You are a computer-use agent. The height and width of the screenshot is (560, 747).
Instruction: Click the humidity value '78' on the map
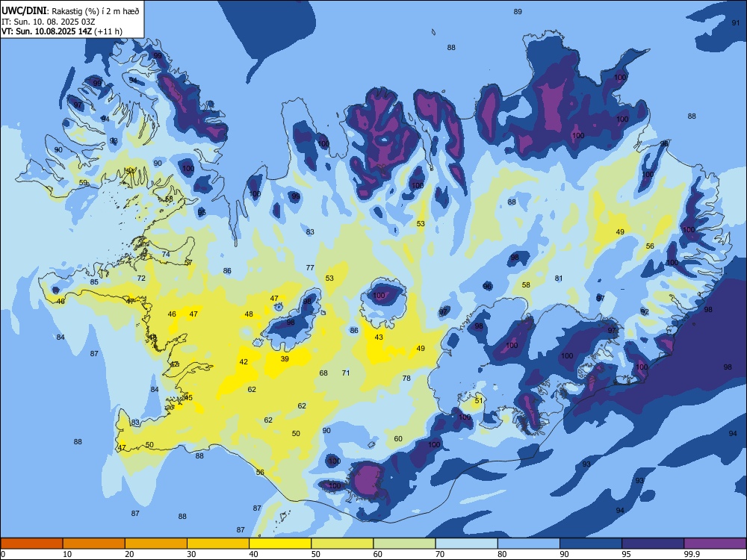pos(406,378)
